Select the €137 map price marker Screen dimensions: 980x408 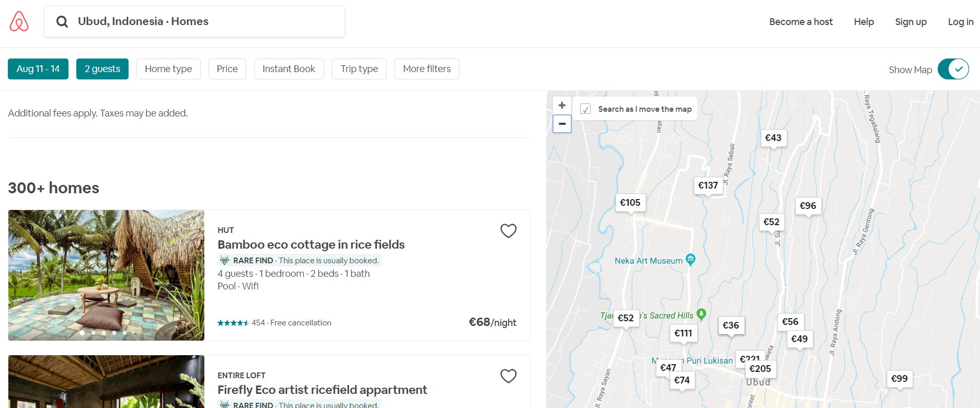(708, 185)
